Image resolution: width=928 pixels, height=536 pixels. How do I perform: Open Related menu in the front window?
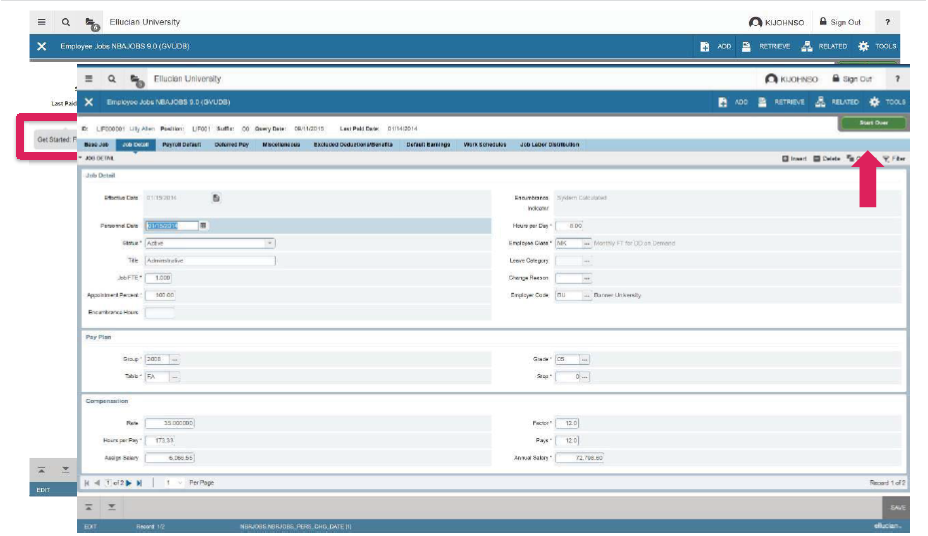837,102
